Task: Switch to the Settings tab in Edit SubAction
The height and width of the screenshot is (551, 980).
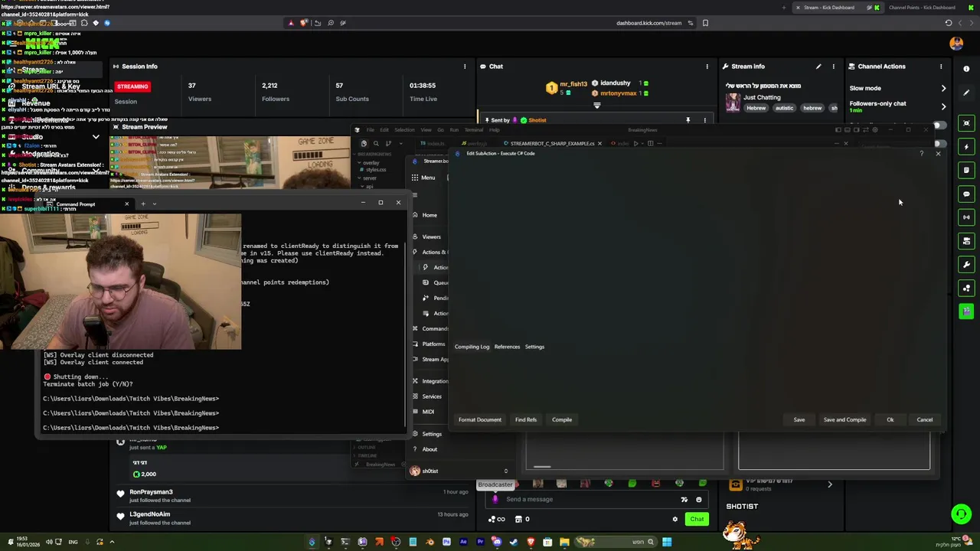Action: [534, 347]
